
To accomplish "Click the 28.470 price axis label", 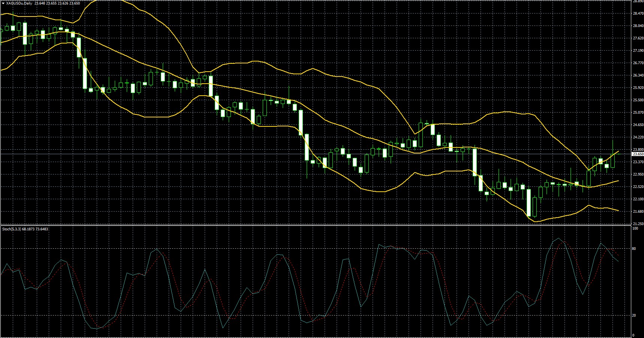I will click(638, 14).
